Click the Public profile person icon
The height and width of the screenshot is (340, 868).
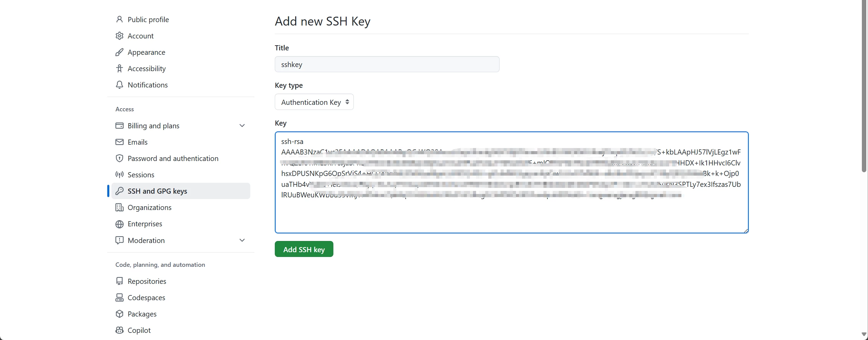119,19
